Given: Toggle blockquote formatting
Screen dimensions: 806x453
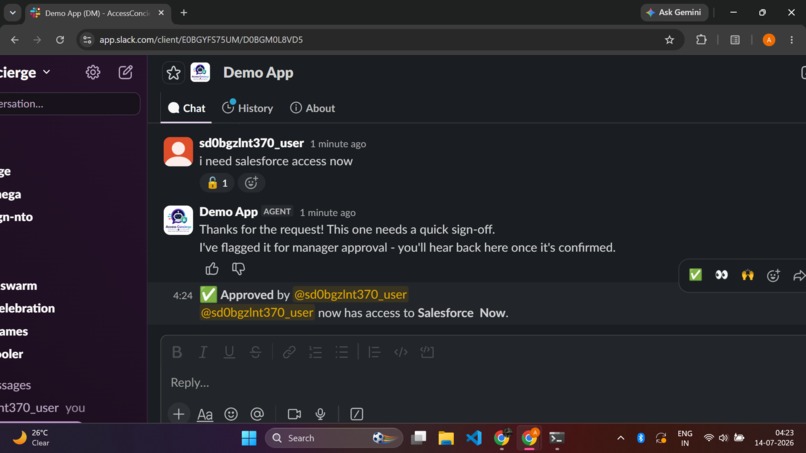Looking at the screenshot, I should (374, 352).
